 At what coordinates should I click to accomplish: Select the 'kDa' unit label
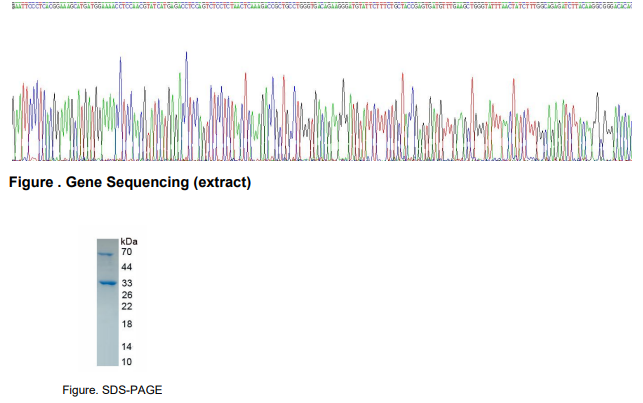tap(129, 241)
